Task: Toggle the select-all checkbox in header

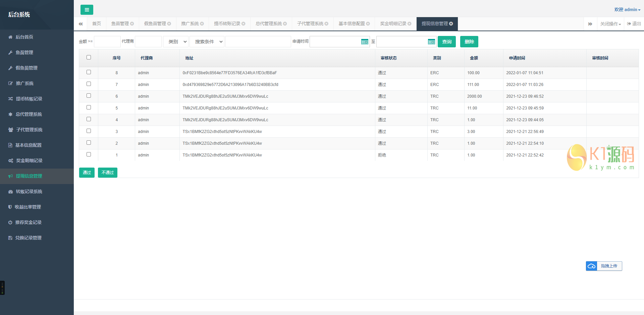Action: point(89,57)
